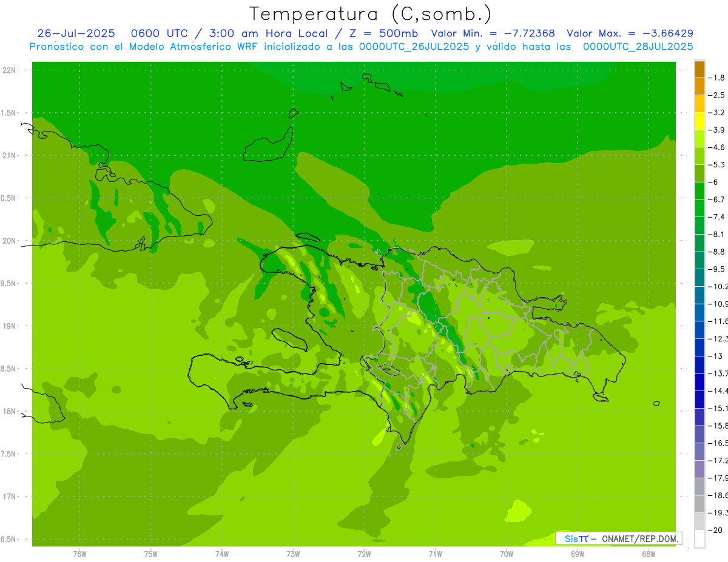Viewport: 728px width, 562px height.
Task: Click the 'Valor Max. = -3.66429' readout
Action: [630, 33]
